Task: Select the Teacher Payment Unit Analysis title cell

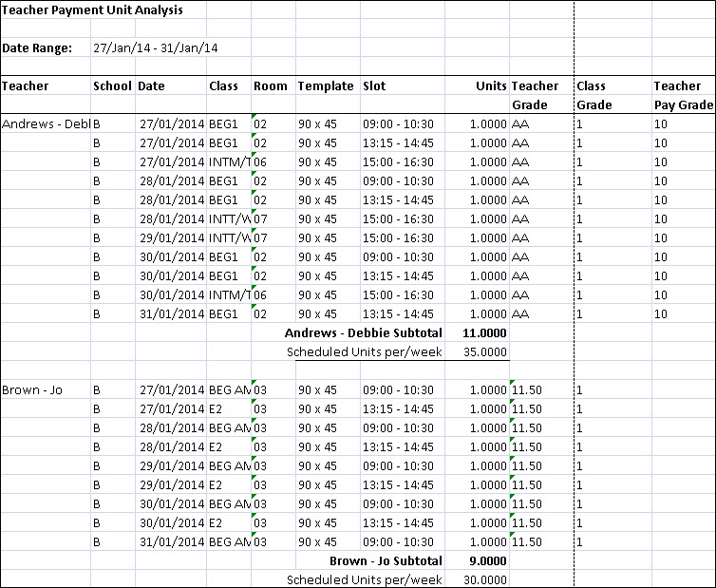Action: pos(91,10)
